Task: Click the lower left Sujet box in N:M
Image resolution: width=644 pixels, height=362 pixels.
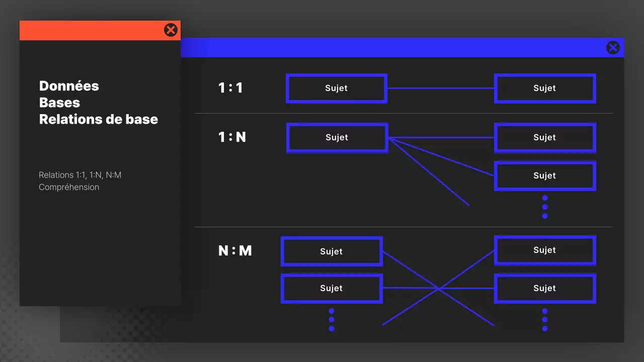Action: point(332,288)
